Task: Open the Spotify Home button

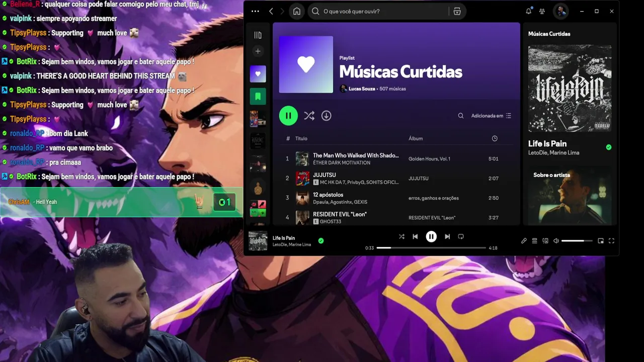Action: coord(297,11)
